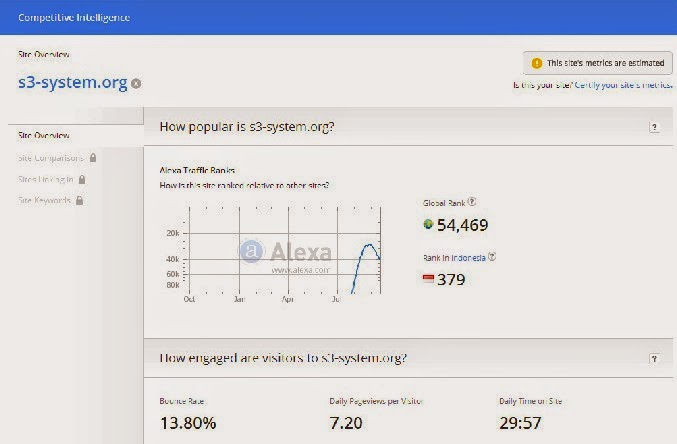Click the green globe icon beside 54,469

tap(429, 224)
